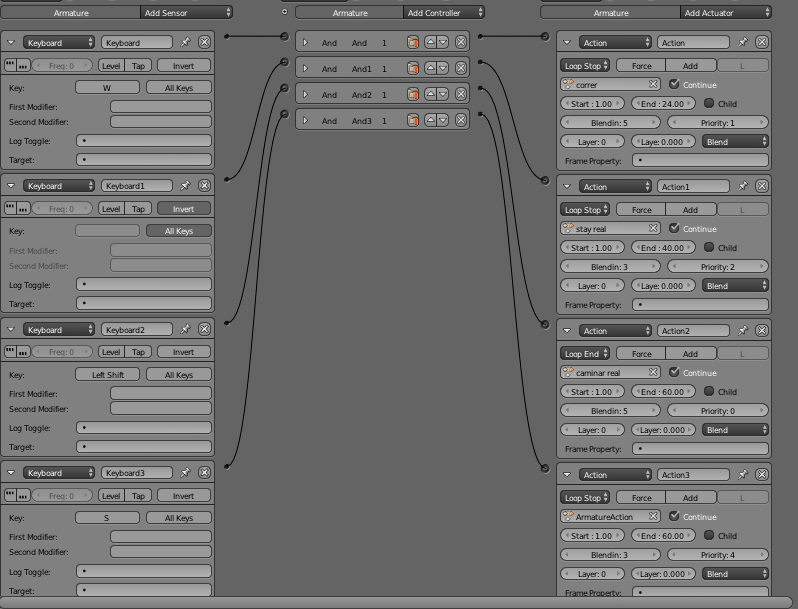The image size is (798, 609).
Task: Activate false-level pulse on Keyboard1 sensor
Action: tap(22, 209)
